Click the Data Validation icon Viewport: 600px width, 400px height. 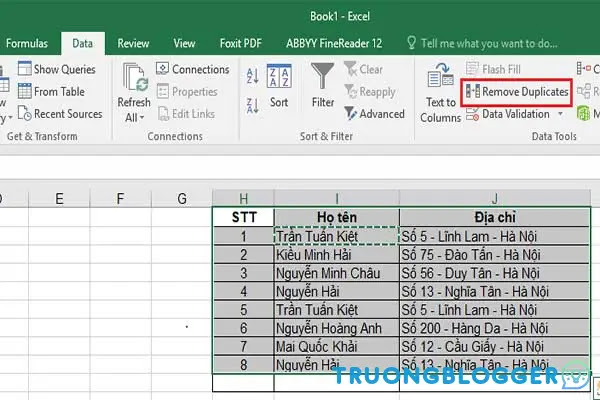pyautogui.click(x=473, y=114)
